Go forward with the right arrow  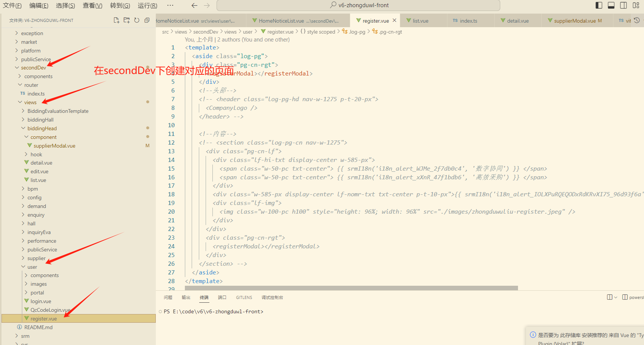coord(207,5)
